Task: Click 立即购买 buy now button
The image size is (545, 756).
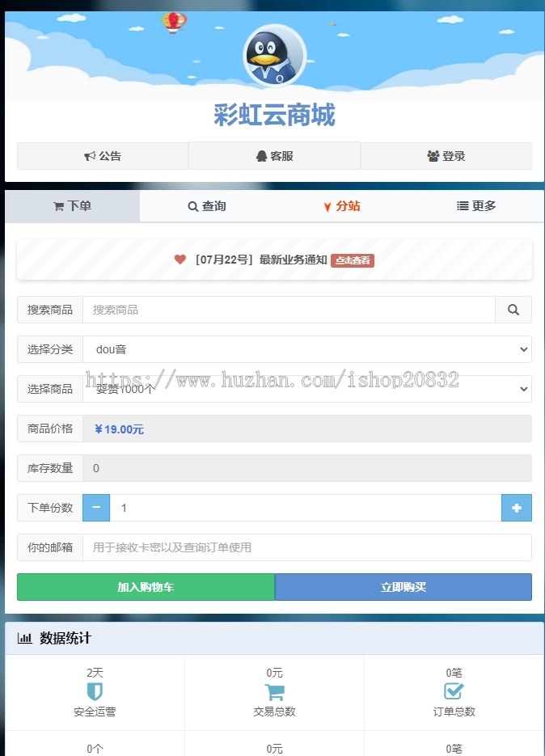Action: pyautogui.click(x=403, y=587)
